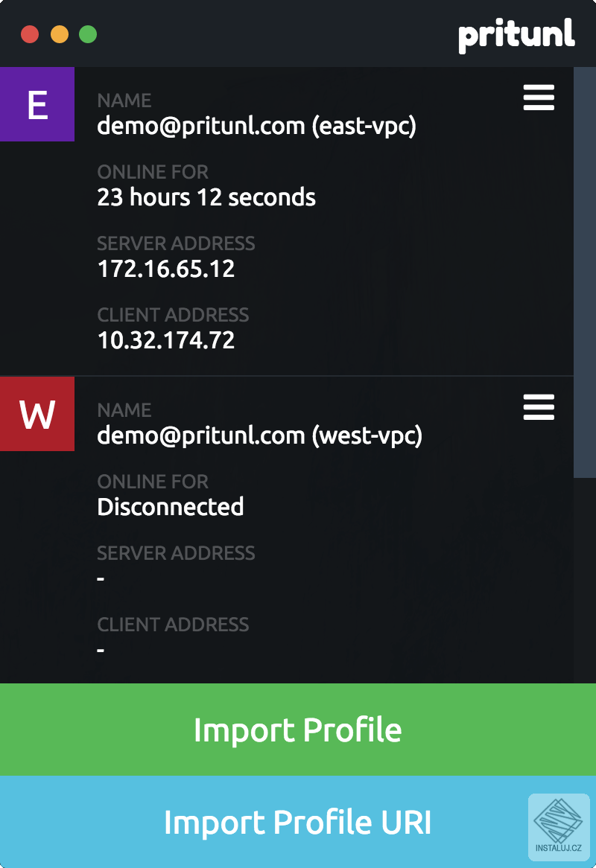Image resolution: width=596 pixels, height=868 pixels.
Task: Click west-vpc NAME label
Action: pyautogui.click(x=124, y=410)
